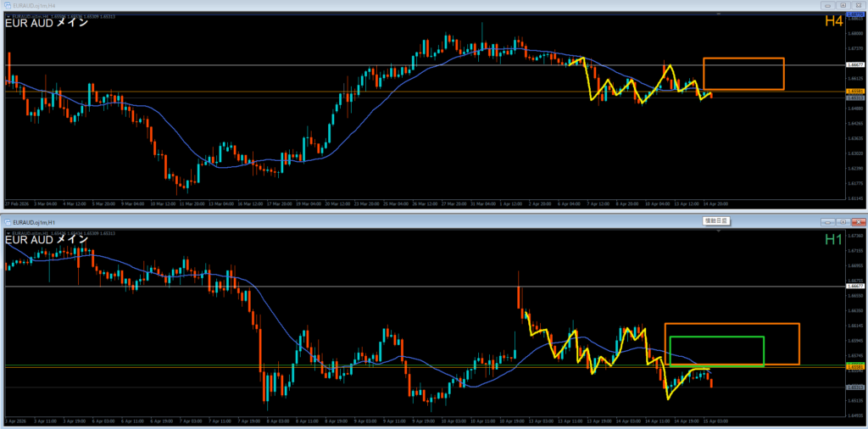Viewport: 868px width, 429px height.
Task: Click the H1 chart window title icon
Action: pyautogui.click(x=7, y=221)
